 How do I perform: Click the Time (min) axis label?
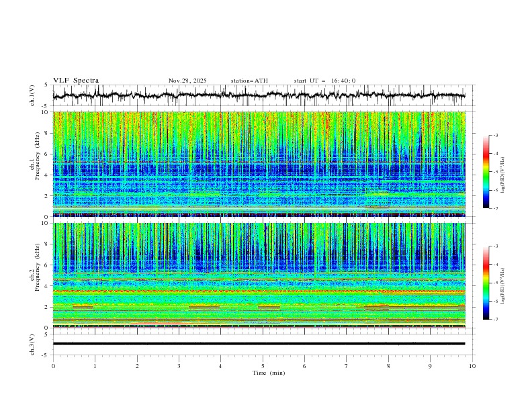coord(268,373)
